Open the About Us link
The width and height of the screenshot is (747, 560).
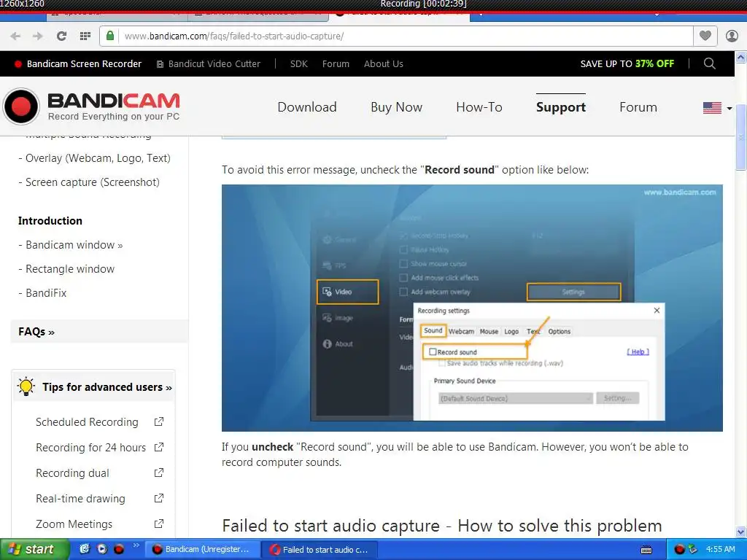384,64
